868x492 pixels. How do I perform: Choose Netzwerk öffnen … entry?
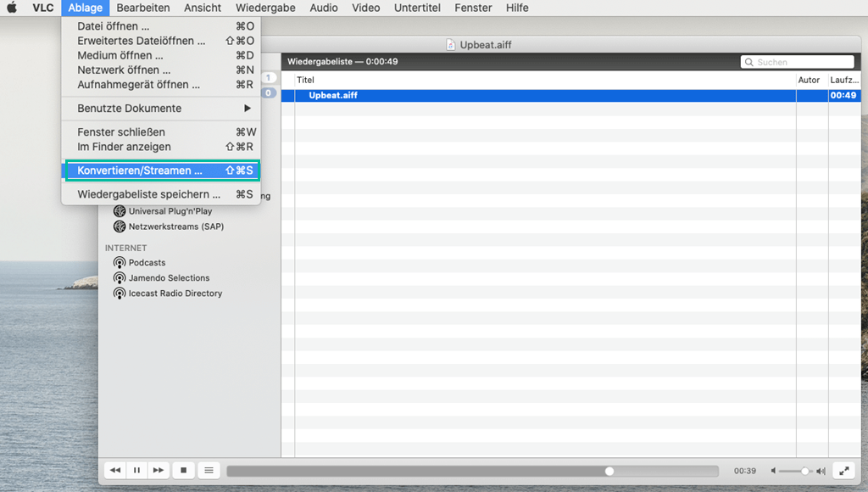[x=161, y=70]
